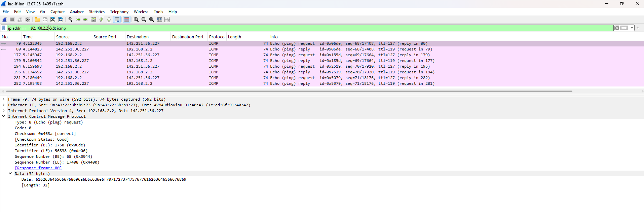Apply the display filter arrow button
Image resolution: width=644 pixels, height=212 pixels.
coord(624,28)
